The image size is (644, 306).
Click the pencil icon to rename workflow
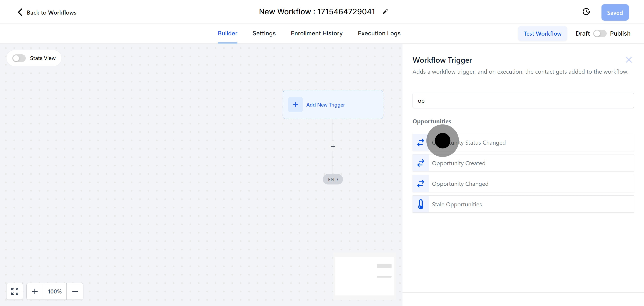[385, 12]
